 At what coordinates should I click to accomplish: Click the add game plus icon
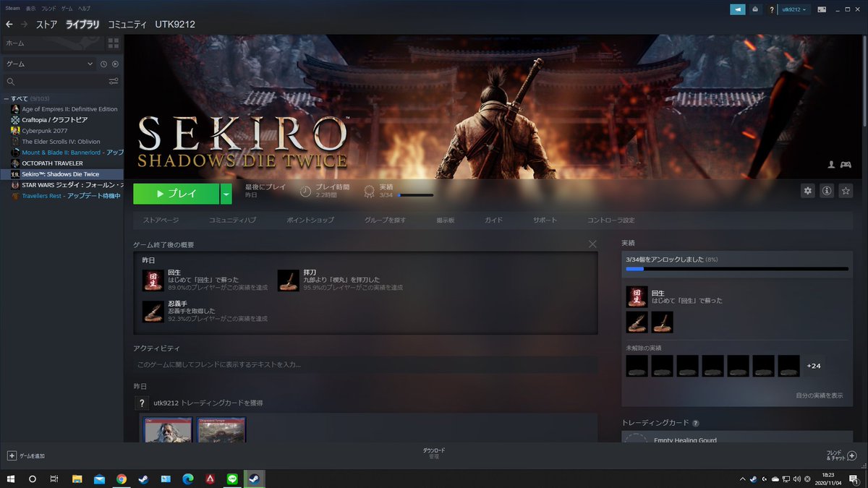pos(12,455)
